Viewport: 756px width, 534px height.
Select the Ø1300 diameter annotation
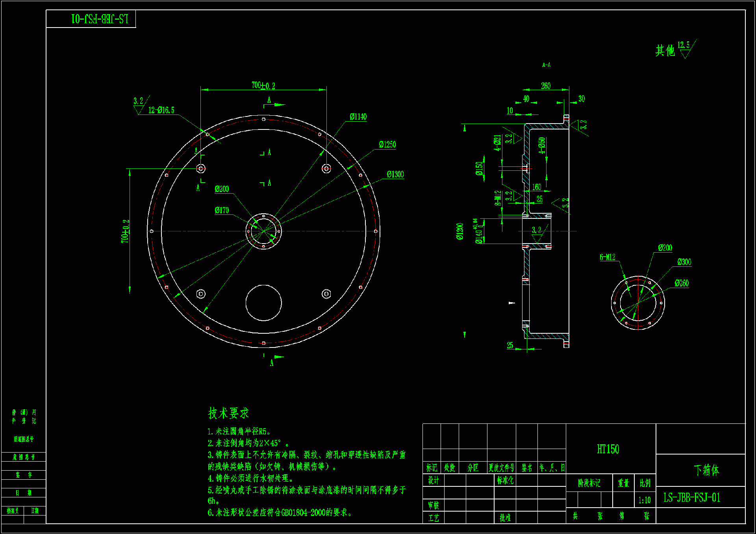click(x=395, y=175)
